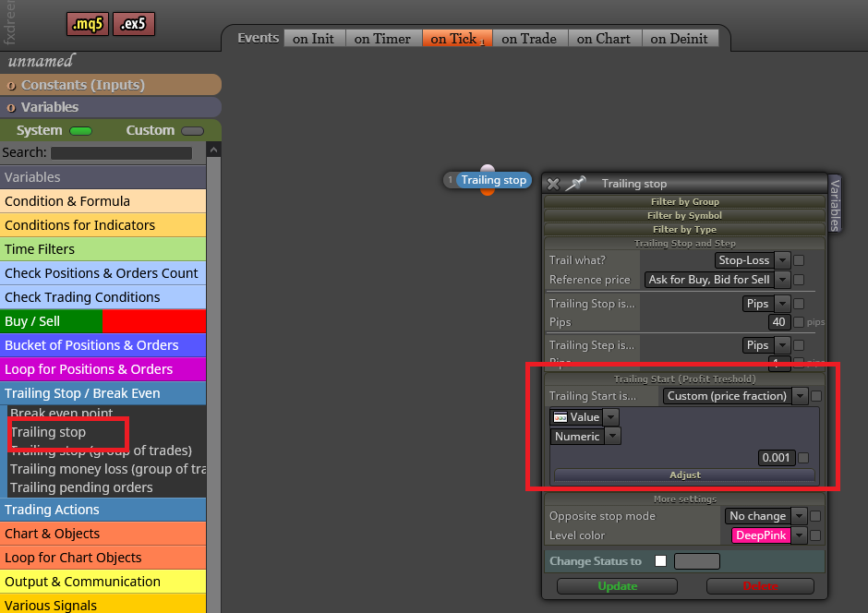Collapse the Trailing Stop and Step section
Viewport: 868px width, 613px height.
coord(685,244)
